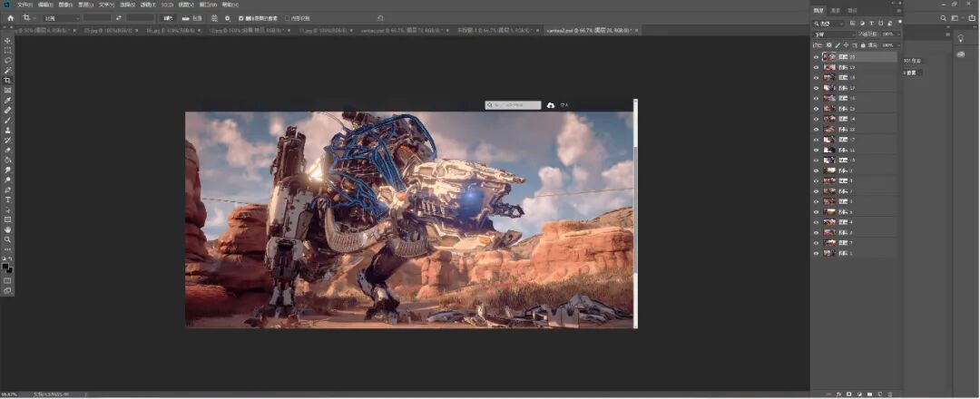Image resolution: width=980 pixels, height=399 pixels.
Task: Toggle visibility of layer 1
Action: click(x=816, y=254)
